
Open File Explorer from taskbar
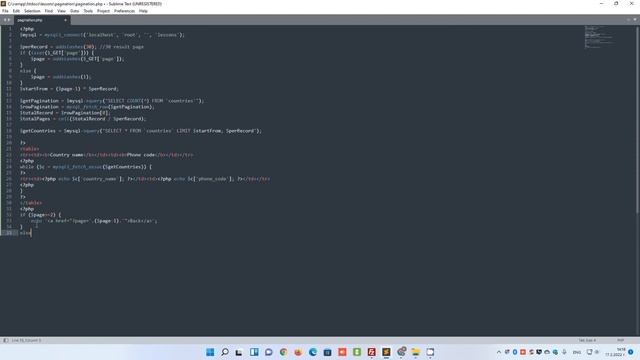(x=416, y=352)
